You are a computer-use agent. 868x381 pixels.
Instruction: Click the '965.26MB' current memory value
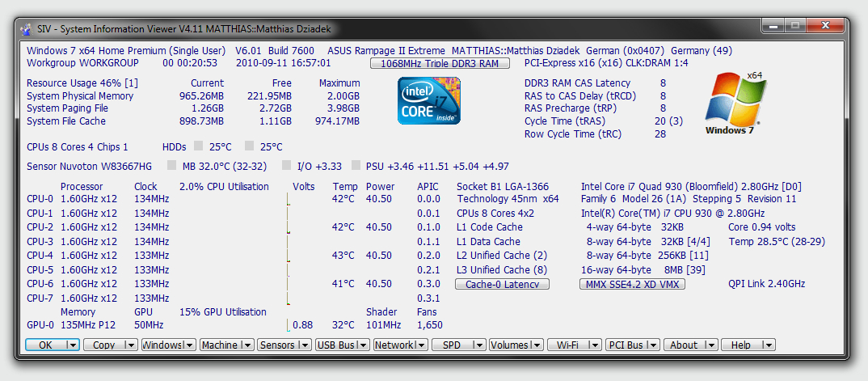tap(201, 95)
